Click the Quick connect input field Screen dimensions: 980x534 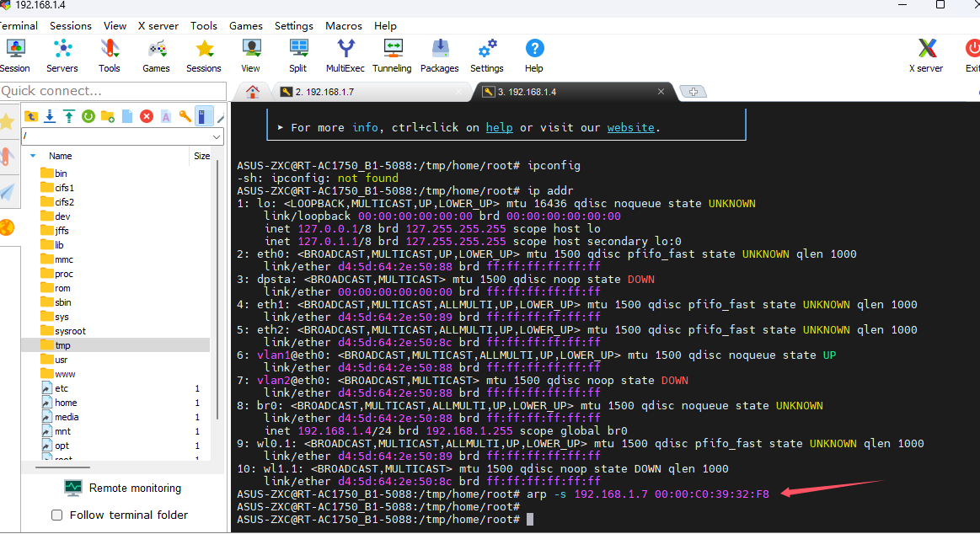(113, 91)
